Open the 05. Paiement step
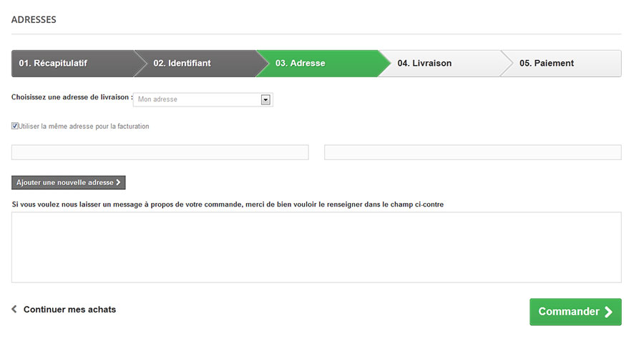 pos(561,63)
